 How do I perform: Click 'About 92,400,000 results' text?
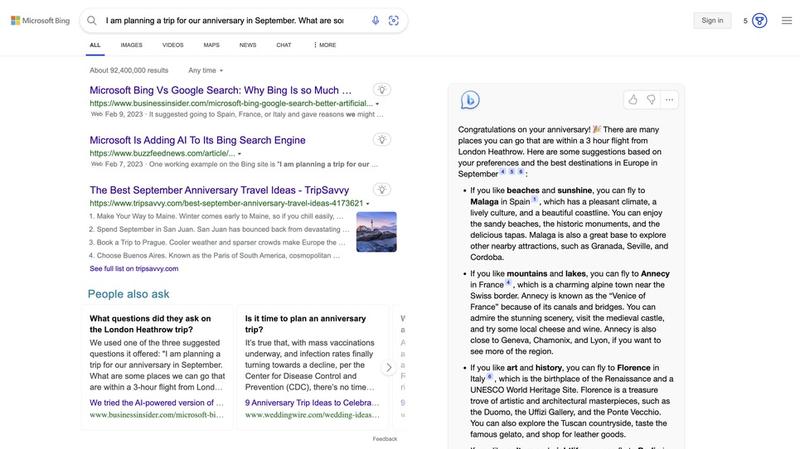coord(129,70)
